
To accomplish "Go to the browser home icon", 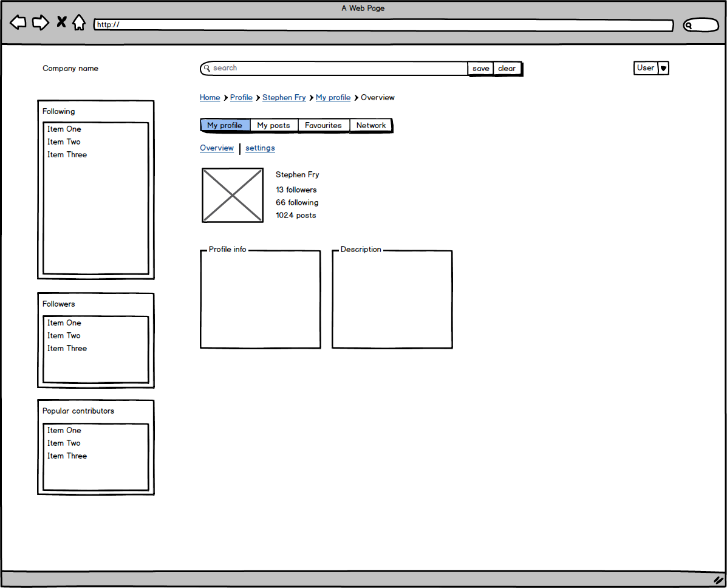I will click(x=79, y=23).
